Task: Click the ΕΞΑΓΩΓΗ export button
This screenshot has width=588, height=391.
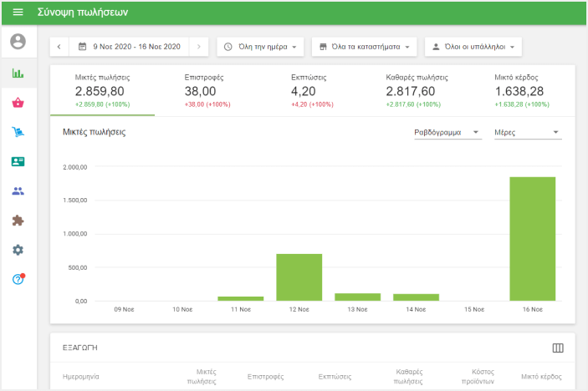Action: [x=81, y=347]
